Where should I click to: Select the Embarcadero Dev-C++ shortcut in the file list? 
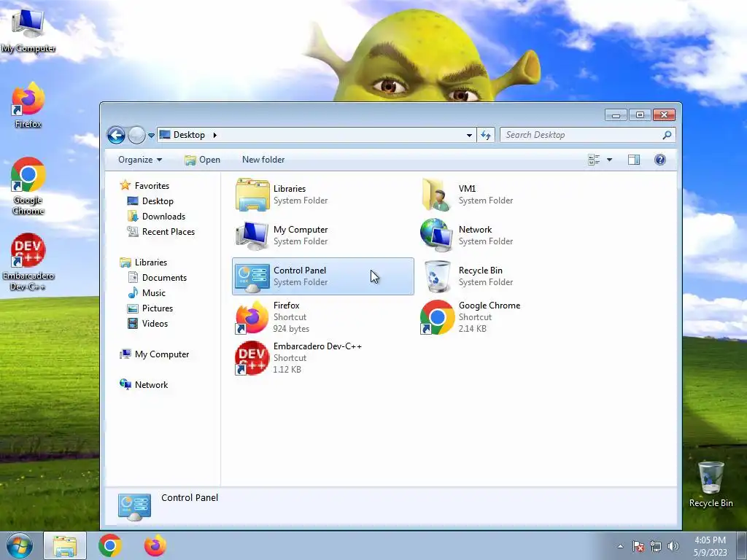pyautogui.click(x=252, y=358)
